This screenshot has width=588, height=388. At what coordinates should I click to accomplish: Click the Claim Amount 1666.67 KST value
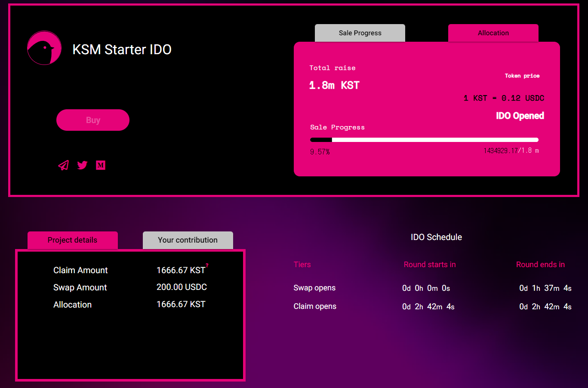tap(181, 270)
